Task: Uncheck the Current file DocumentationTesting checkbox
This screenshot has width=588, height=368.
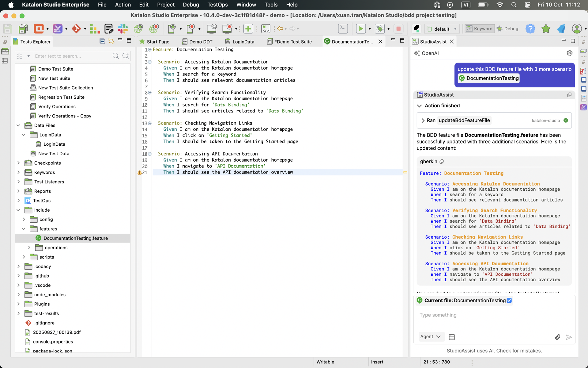Action: click(509, 300)
